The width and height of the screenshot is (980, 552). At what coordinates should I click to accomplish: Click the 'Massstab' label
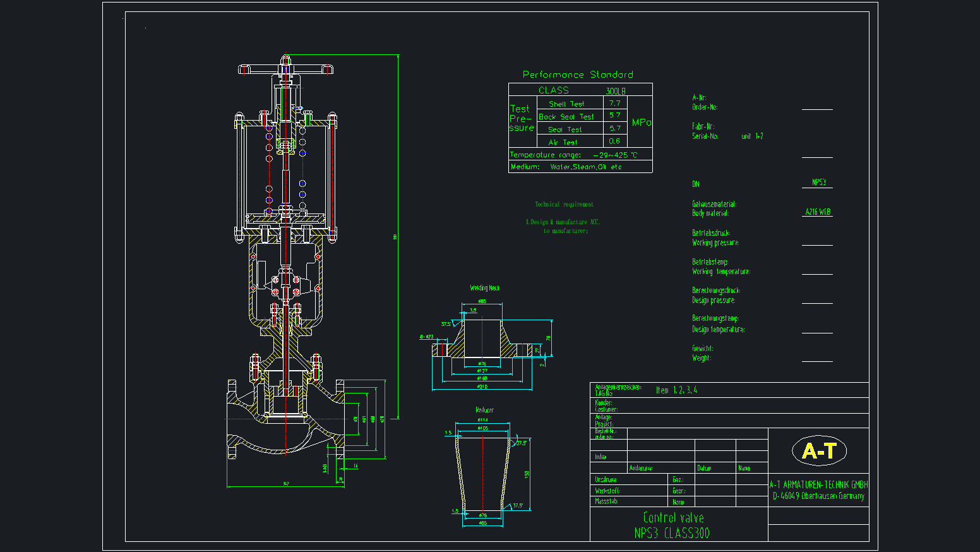click(606, 501)
